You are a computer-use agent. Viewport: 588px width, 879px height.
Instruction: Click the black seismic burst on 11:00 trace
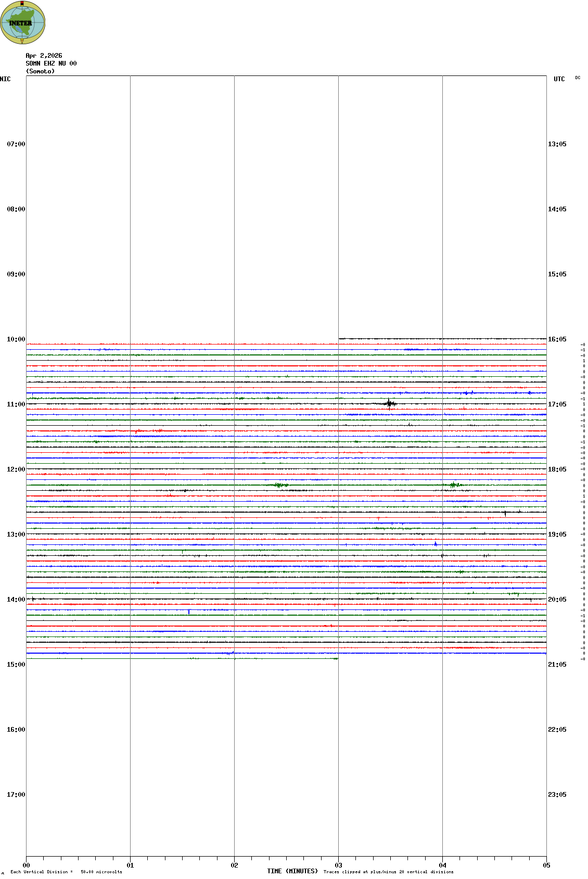coord(389,403)
